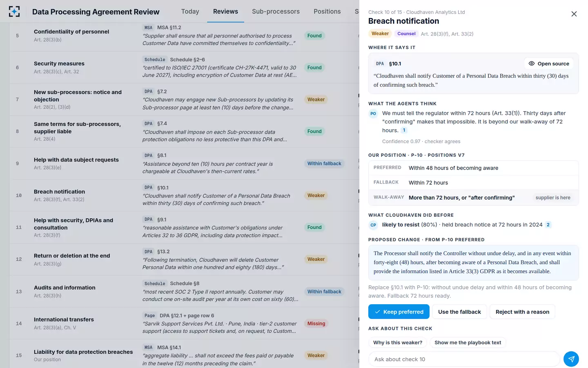
Task: Select Audits and information row
Action: click(184, 291)
